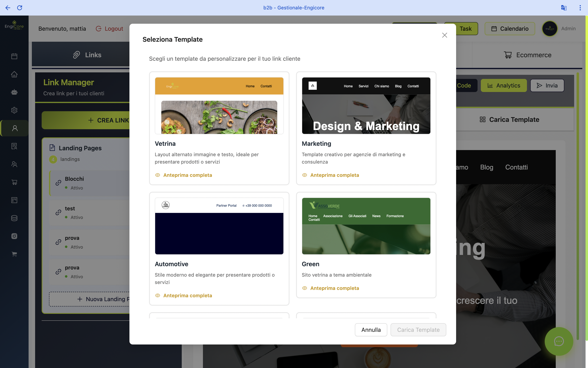Select the test landing page row
588x368 pixels.
(89, 213)
